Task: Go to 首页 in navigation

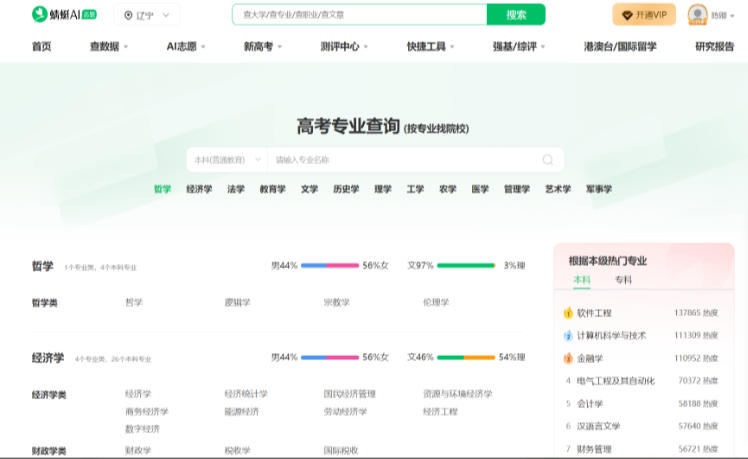Action: [42, 46]
